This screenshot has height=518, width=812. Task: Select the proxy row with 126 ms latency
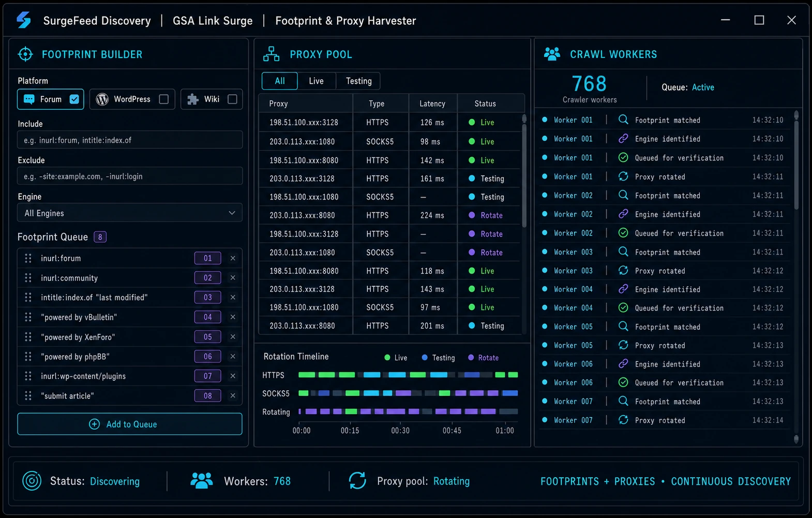pyautogui.click(x=389, y=122)
